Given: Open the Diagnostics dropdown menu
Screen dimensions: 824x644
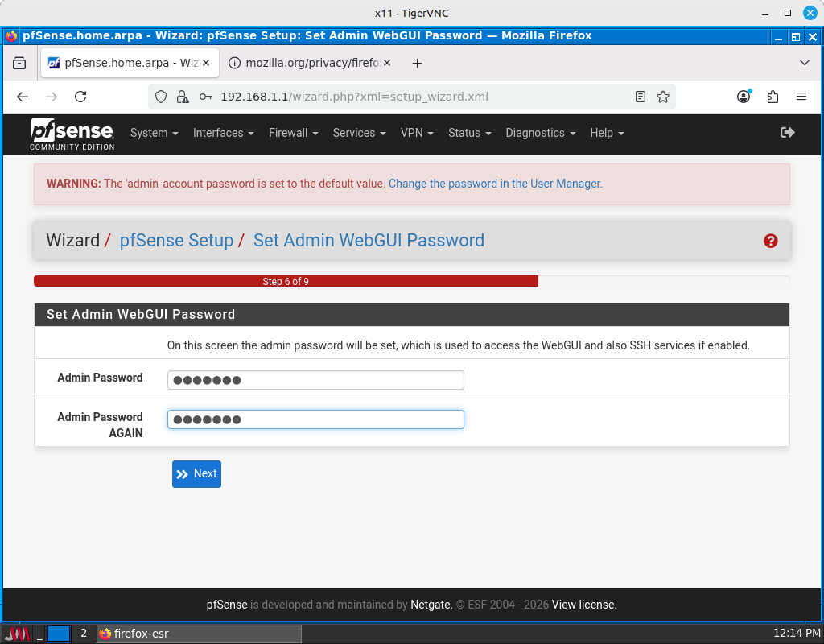Looking at the screenshot, I should click(x=540, y=133).
